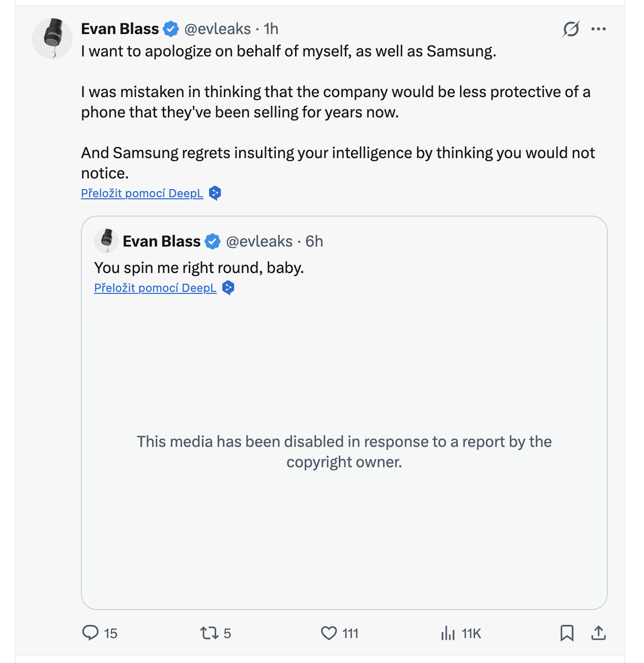
Task: Click the Grok explain post icon
Action: pos(571,29)
